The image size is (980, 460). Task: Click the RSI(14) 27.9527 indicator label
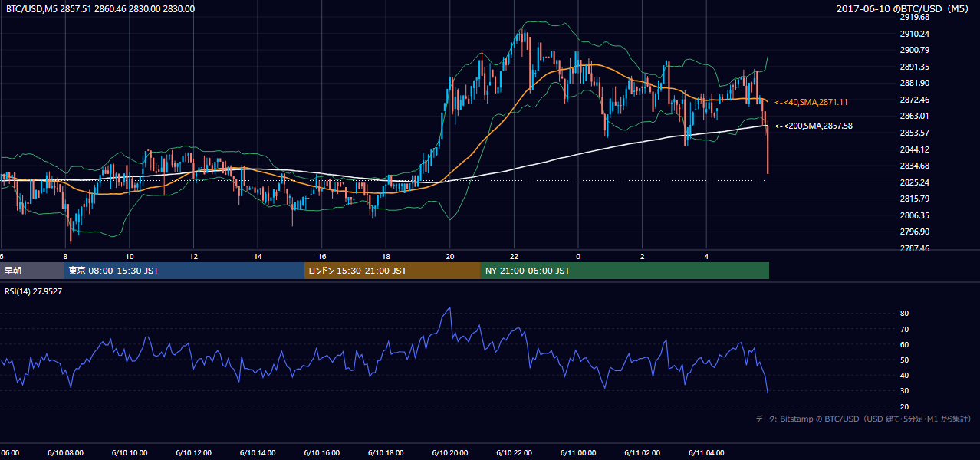click(34, 291)
